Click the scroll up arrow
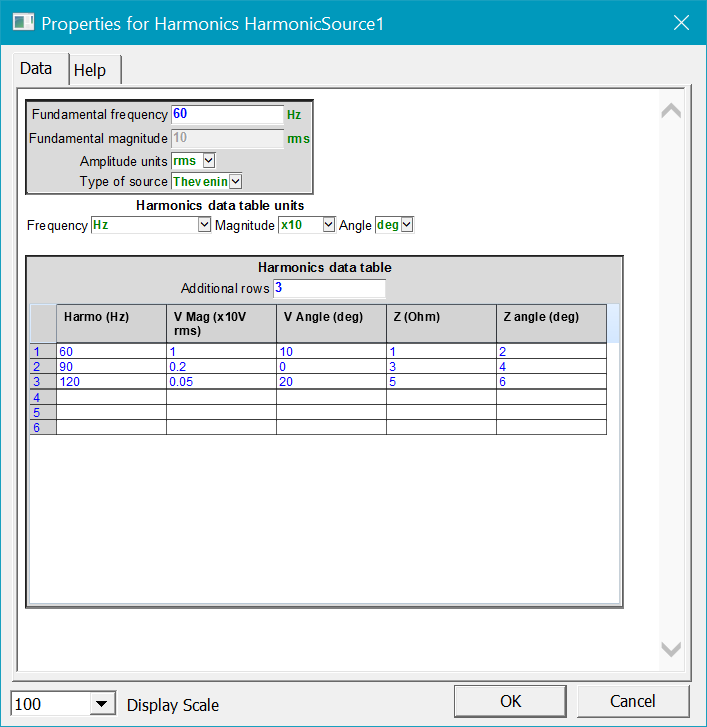Screen dimensions: 707x727 pyautogui.click(x=671, y=111)
